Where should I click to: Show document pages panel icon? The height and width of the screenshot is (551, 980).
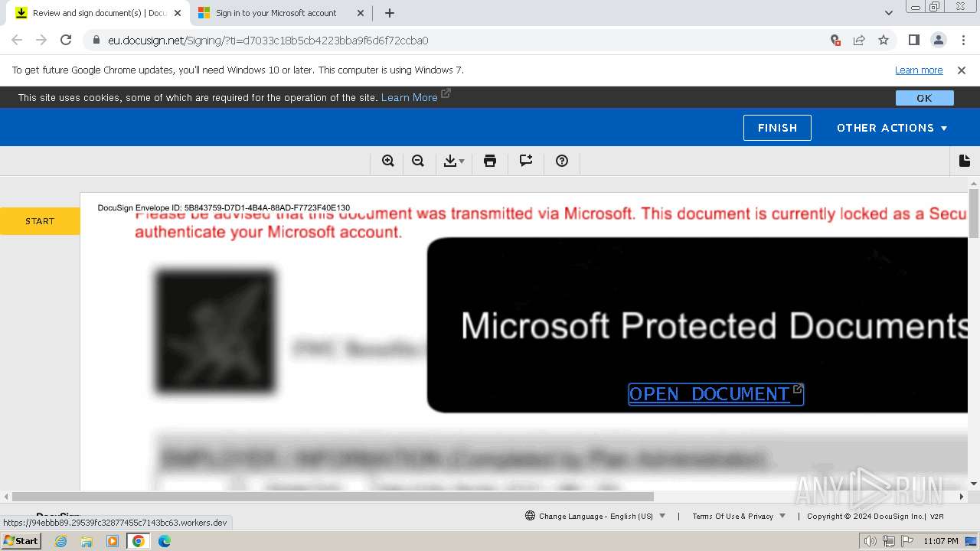coord(965,161)
